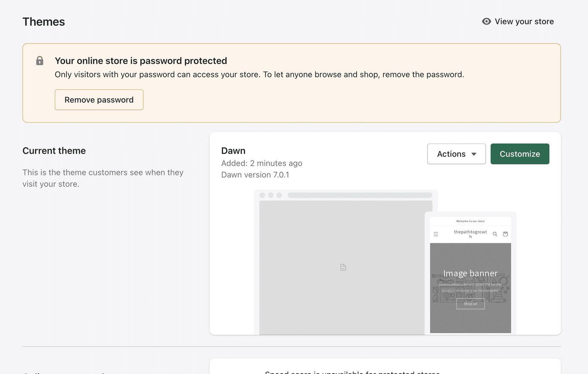Click the Added: 2 minutes ago text
Viewport: 588px width, 374px height.
(x=262, y=163)
